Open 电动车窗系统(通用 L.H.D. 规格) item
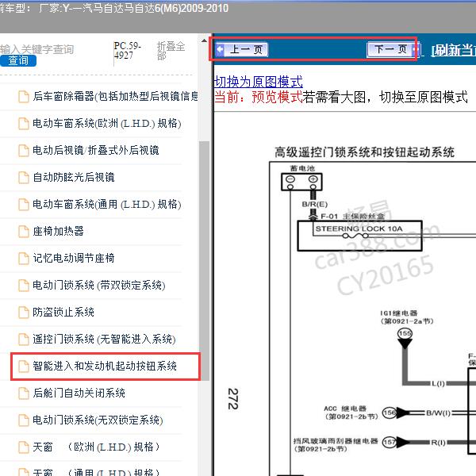The height and width of the screenshot is (476, 476). 107,205
